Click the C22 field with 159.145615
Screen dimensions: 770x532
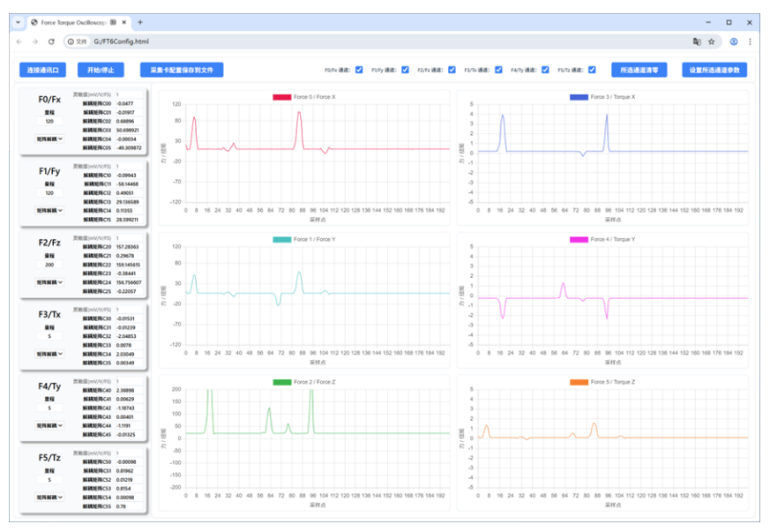point(129,265)
